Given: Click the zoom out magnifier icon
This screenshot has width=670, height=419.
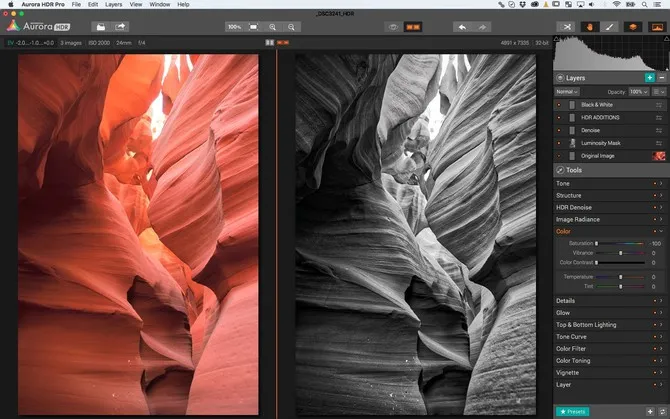Looking at the screenshot, I should pyautogui.click(x=291, y=27).
